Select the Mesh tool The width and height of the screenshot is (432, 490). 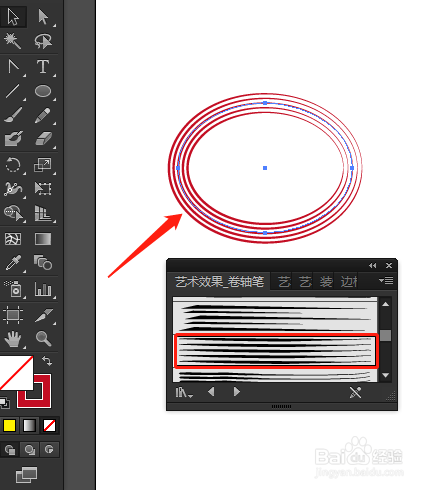pyautogui.click(x=13, y=239)
